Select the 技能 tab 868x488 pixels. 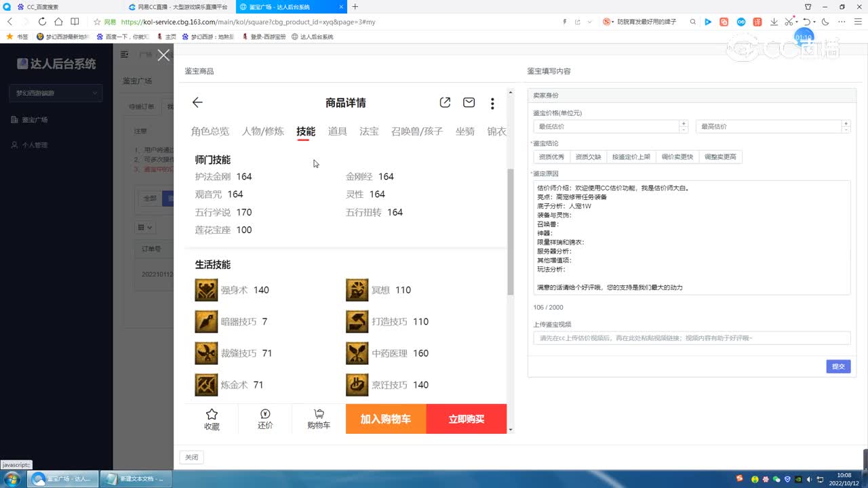pos(306,131)
